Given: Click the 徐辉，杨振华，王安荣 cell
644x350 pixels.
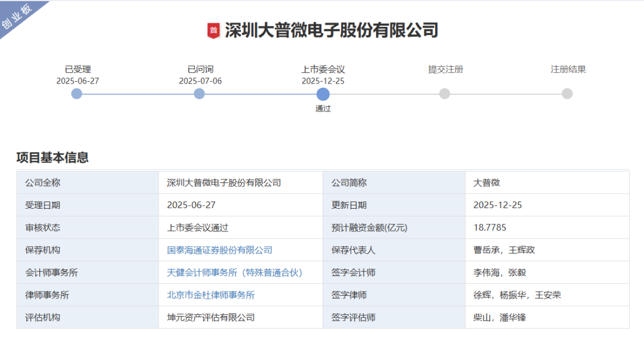Looking at the screenshot, I should pos(547,295).
